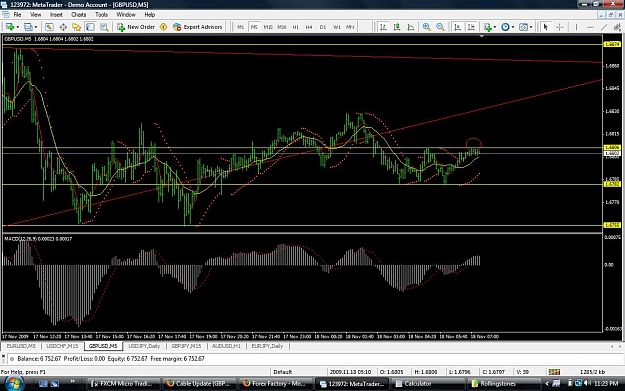
Task: Select the Vertical Line drawing tool
Action: [x=576, y=27]
